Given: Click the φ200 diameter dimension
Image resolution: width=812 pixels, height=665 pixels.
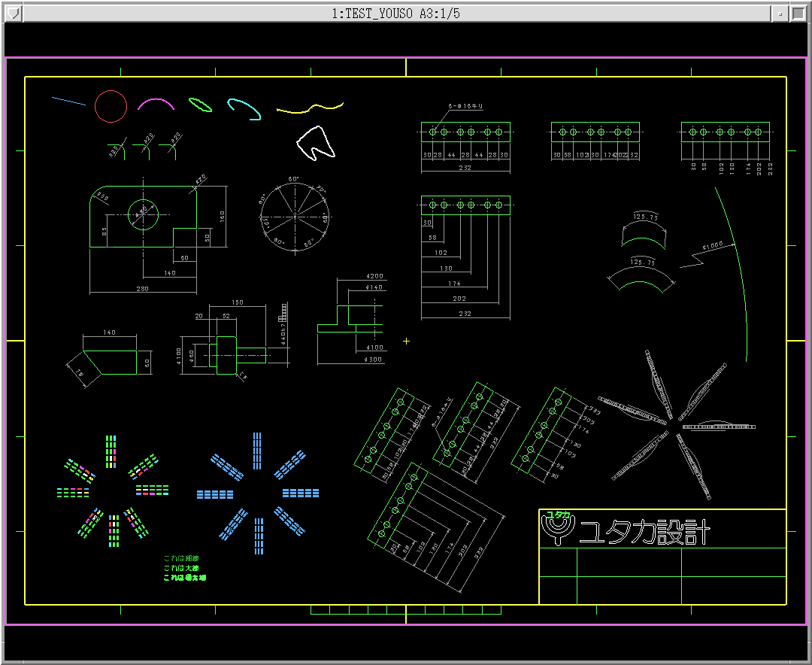Looking at the screenshot, I should [374, 276].
